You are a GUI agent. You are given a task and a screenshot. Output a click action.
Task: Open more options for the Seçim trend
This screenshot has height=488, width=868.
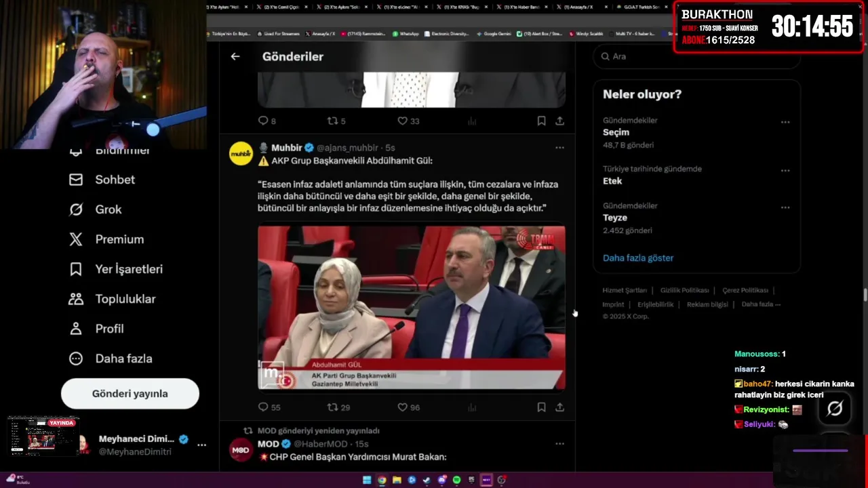(785, 122)
